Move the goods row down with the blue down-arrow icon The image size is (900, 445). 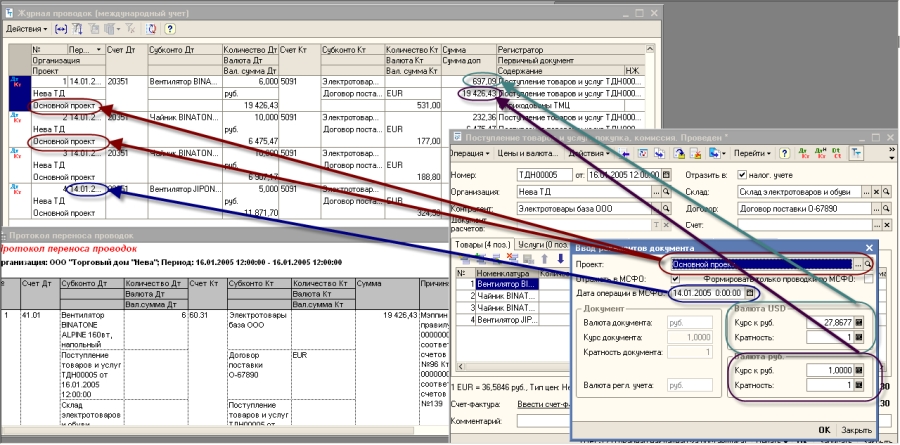[561, 259]
